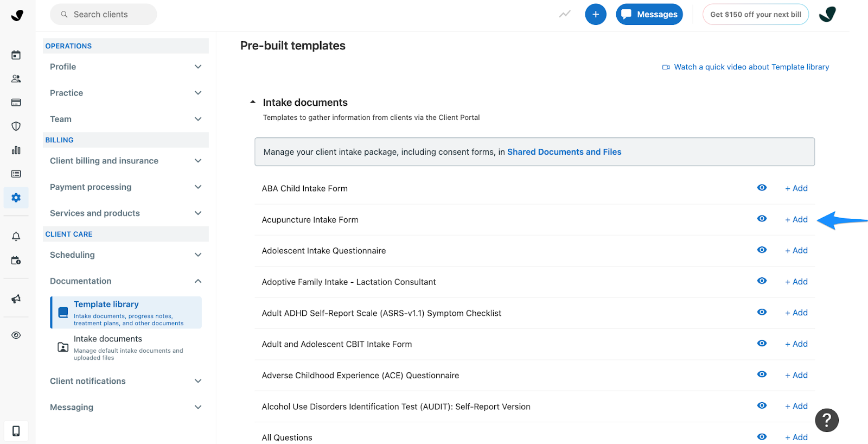Open the Calendar from the sidebar
Image resolution: width=868 pixels, height=444 pixels.
pos(16,54)
